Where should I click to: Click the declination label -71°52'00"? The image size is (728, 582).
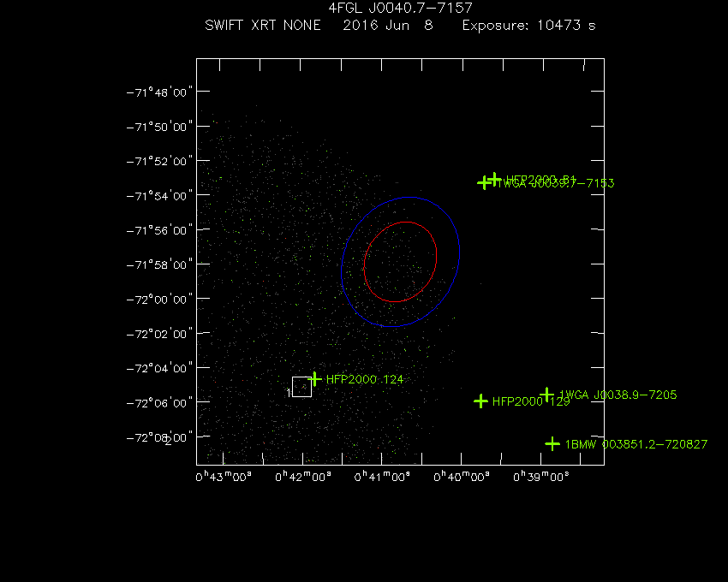pos(159,161)
